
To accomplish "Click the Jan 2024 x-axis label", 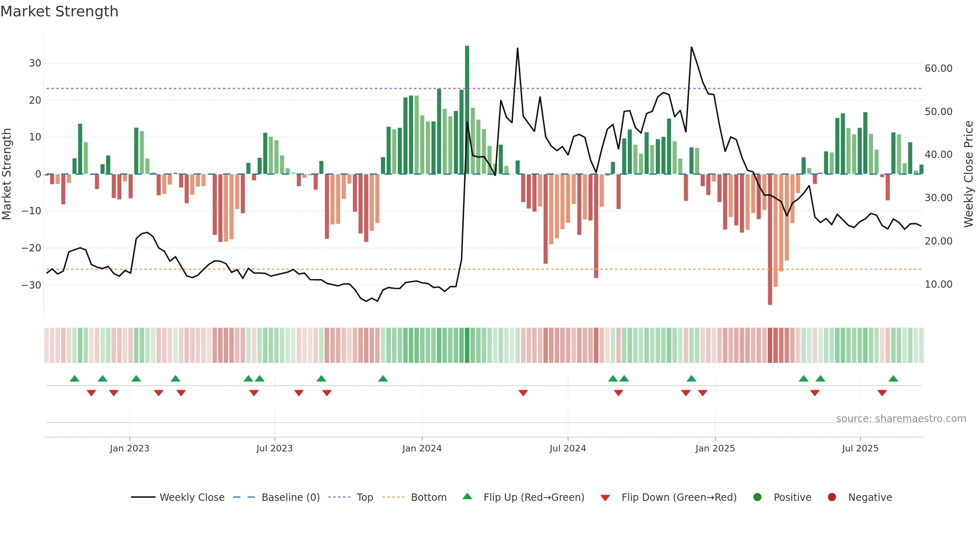I will point(422,448).
